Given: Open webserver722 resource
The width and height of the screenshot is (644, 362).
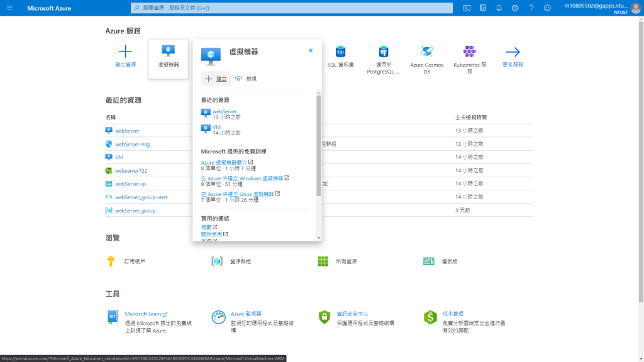Looking at the screenshot, I should click(x=131, y=171).
